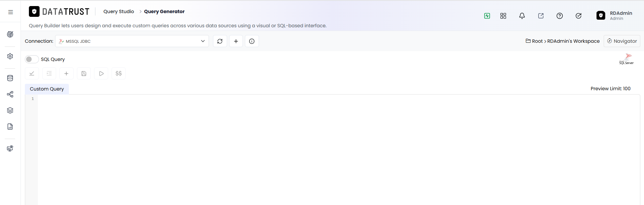644x205 pixels.
Task: Open the monitor dashboard sidebar icon
Action: [x=10, y=148]
